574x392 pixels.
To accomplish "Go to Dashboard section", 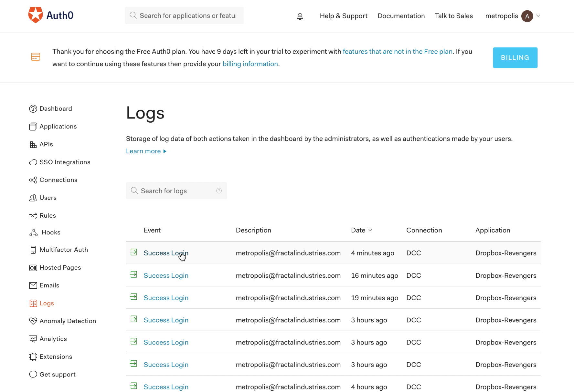I will pyautogui.click(x=56, y=109).
